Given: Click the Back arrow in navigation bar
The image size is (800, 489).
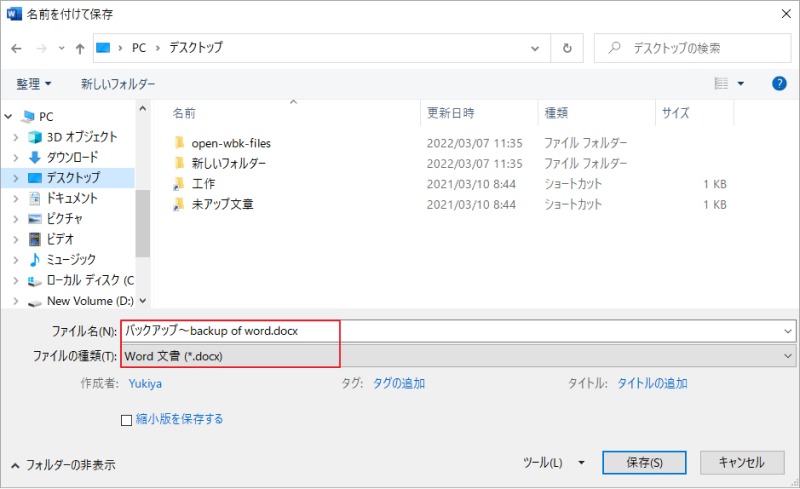Looking at the screenshot, I should tap(16, 48).
